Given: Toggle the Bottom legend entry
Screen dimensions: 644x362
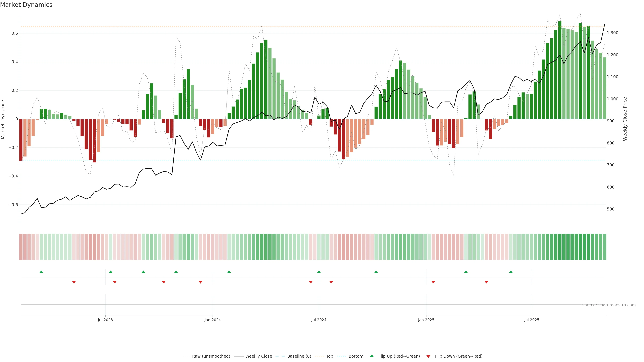Looking at the screenshot, I should (356, 356).
